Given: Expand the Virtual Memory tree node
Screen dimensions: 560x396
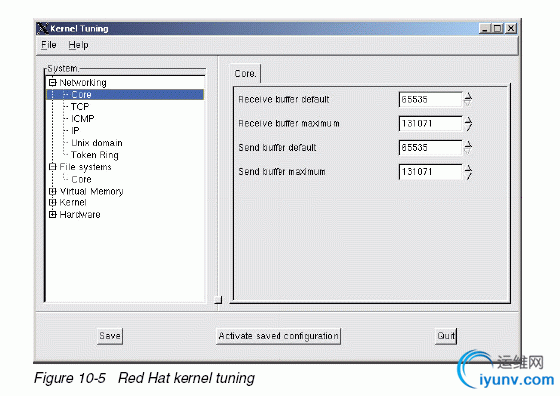Looking at the screenshot, I should (x=52, y=191).
